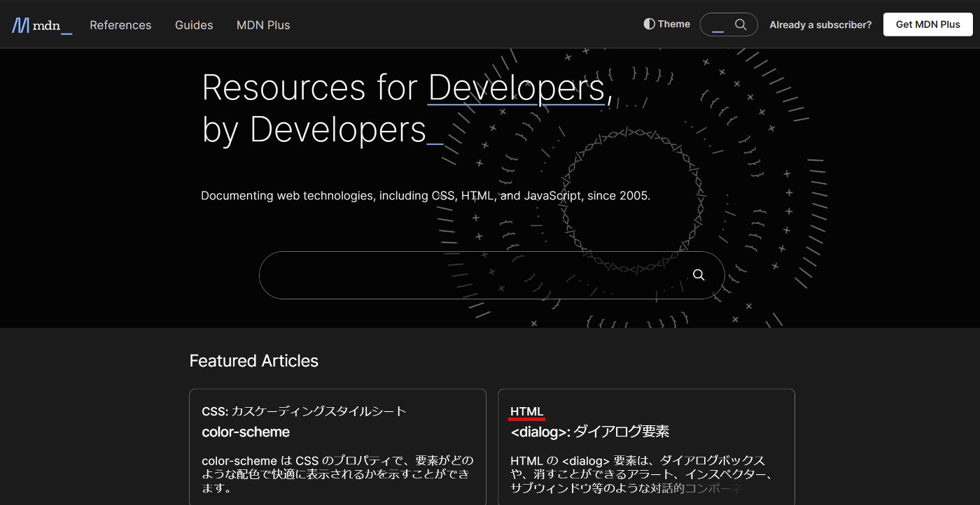Click the HTML tag on the dialog card
The width and height of the screenshot is (980, 505).
pyautogui.click(x=526, y=411)
